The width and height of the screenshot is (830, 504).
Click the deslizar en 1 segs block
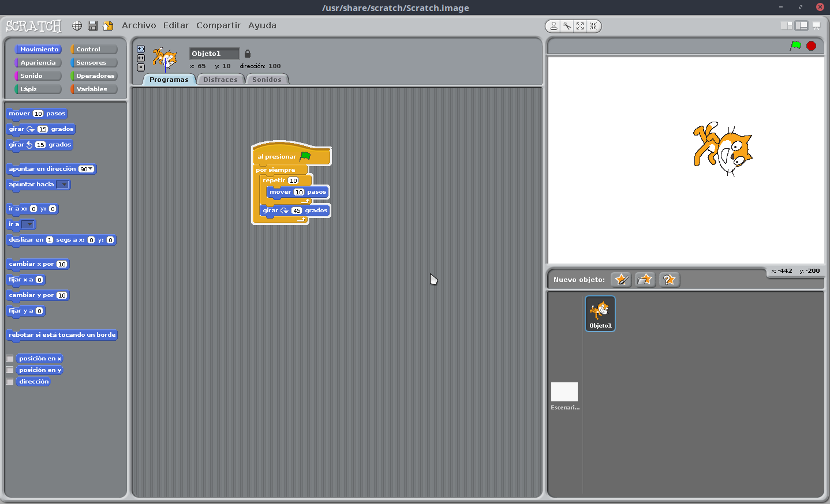(61, 240)
